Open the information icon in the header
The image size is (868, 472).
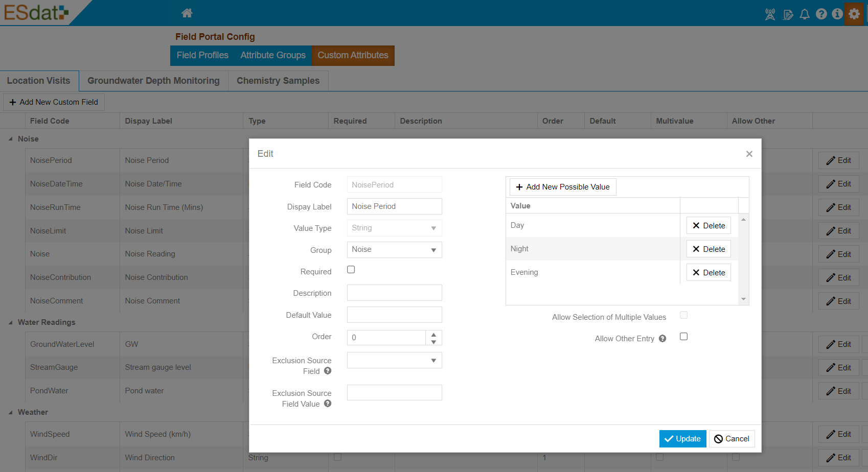[838, 14]
